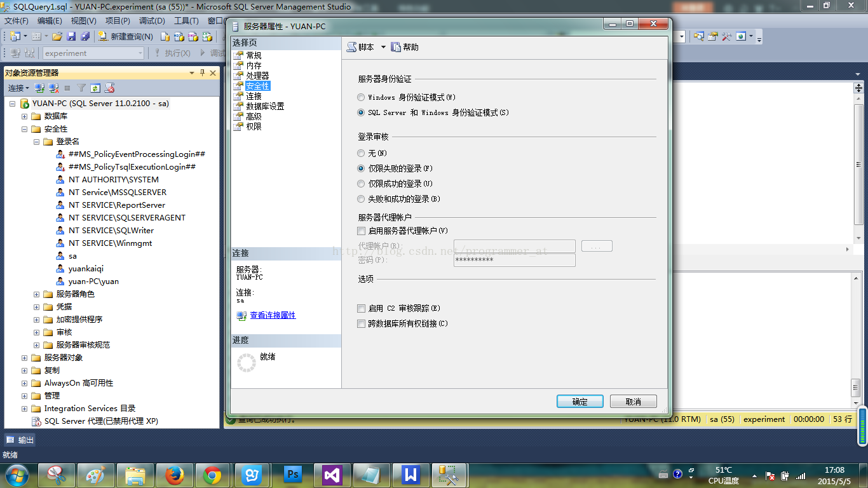868x488 pixels.
Task: Select 仅限成功的登录 auditing option
Action: (362, 184)
